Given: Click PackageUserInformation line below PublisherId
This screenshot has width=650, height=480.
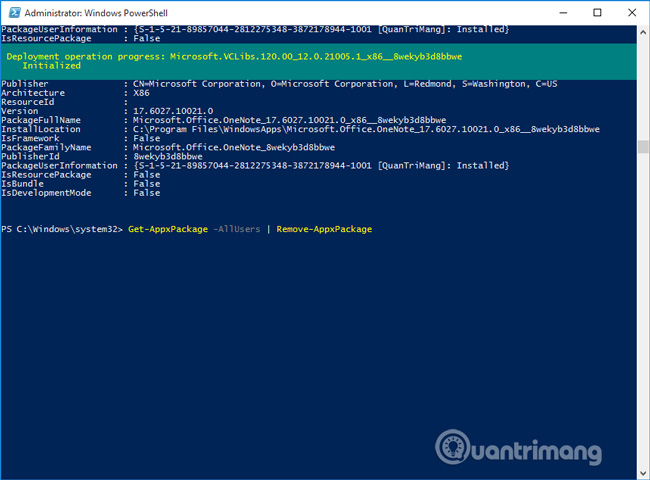Looking at the screenshot, I should click(255, 166).
